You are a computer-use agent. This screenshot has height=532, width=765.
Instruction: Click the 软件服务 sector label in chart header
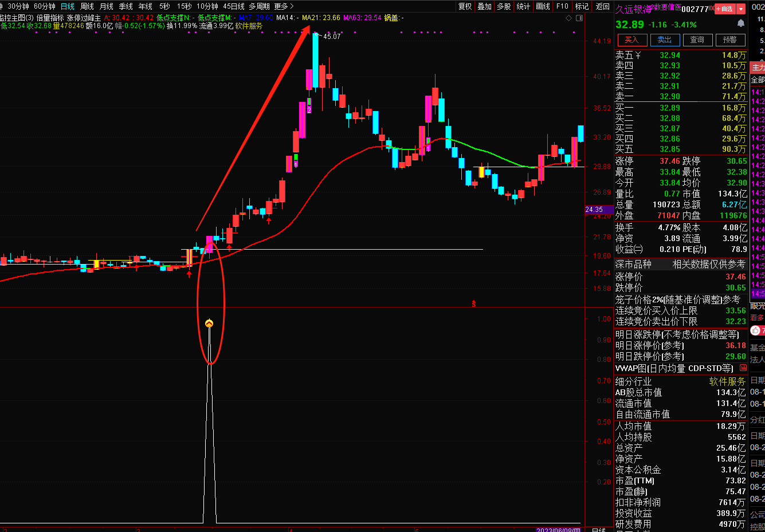tap(249, 26)
